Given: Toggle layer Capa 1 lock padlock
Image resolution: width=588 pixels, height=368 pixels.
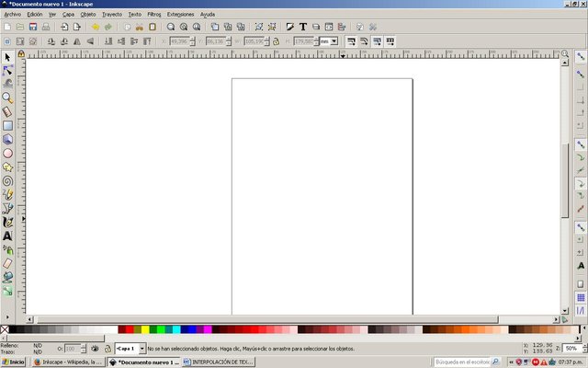Looking at the screenshot, I should point(107,349).
